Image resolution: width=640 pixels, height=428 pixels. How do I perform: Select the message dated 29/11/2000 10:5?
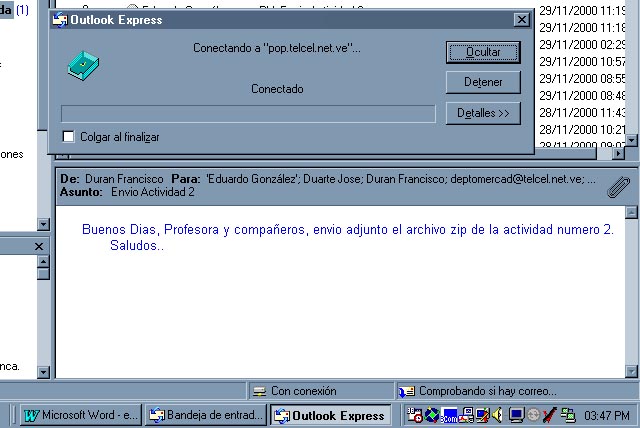[582, 62]
